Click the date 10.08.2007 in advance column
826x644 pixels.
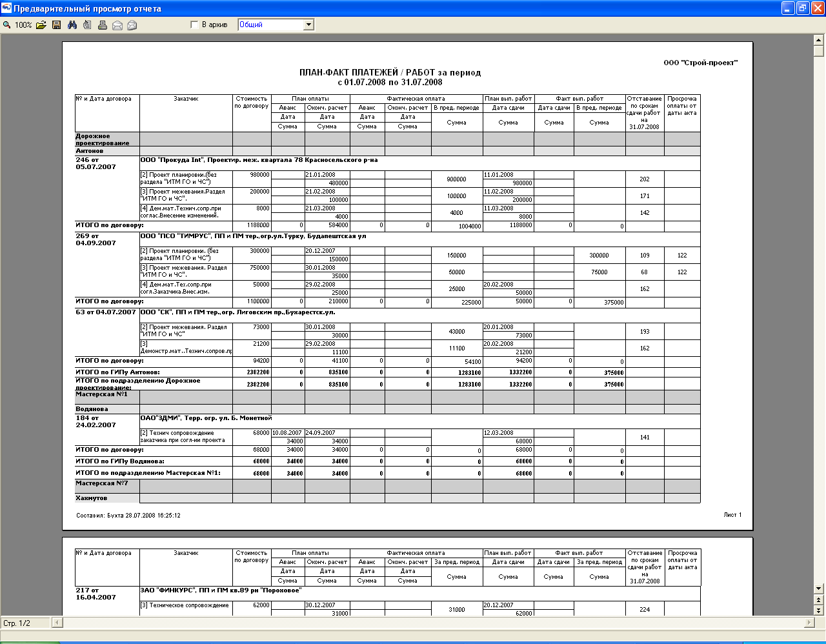[288, 433]
